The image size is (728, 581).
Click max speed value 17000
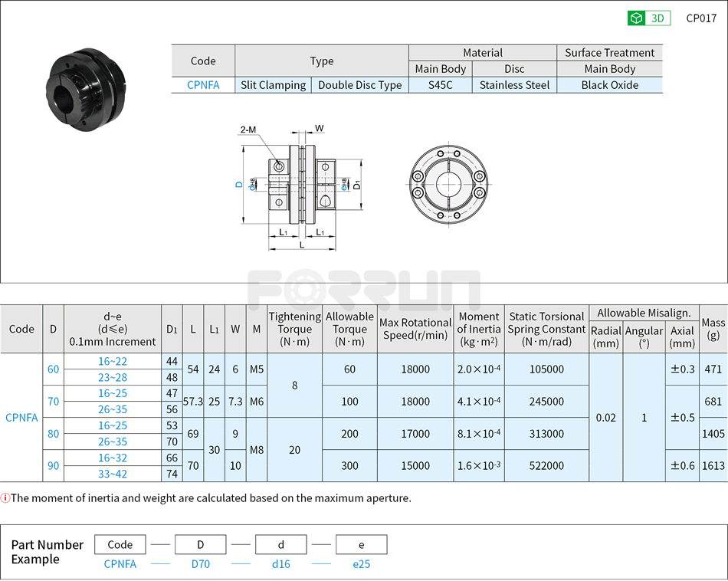[x=415, y=434]
